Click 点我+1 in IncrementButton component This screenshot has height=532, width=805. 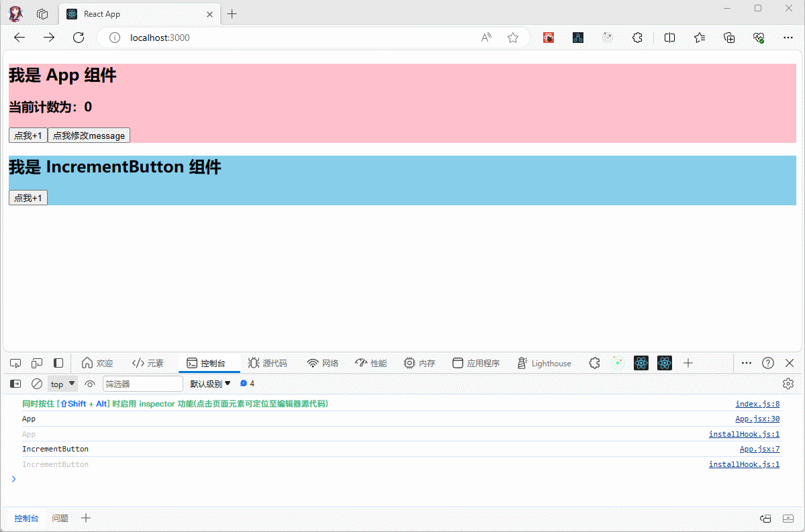28,197
